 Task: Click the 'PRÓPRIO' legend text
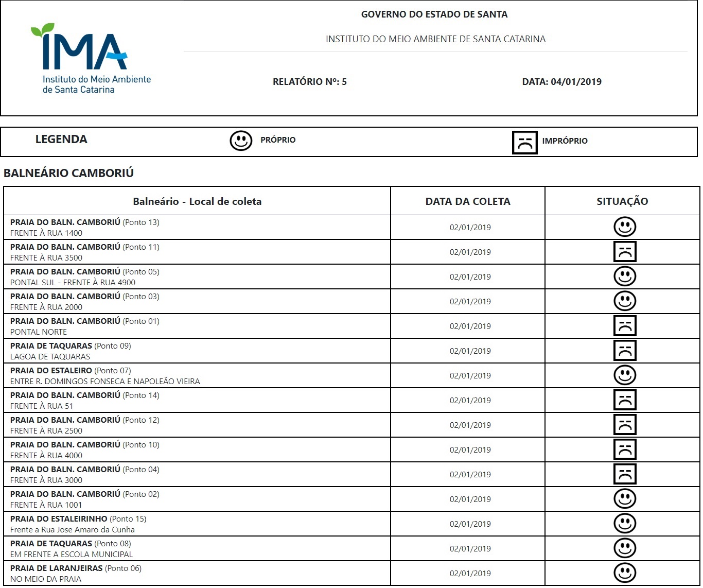(x=278, y=140)
